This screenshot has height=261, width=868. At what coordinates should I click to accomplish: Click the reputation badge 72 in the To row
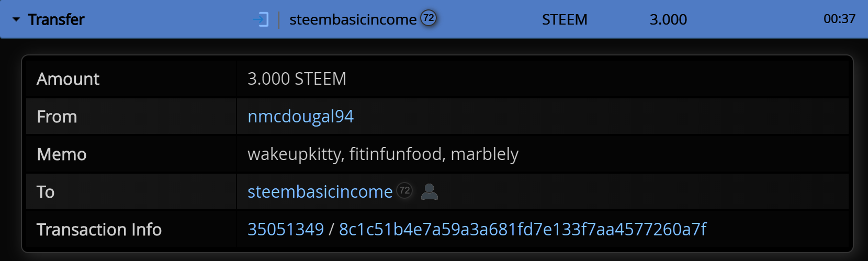click(x=404, y=191)
